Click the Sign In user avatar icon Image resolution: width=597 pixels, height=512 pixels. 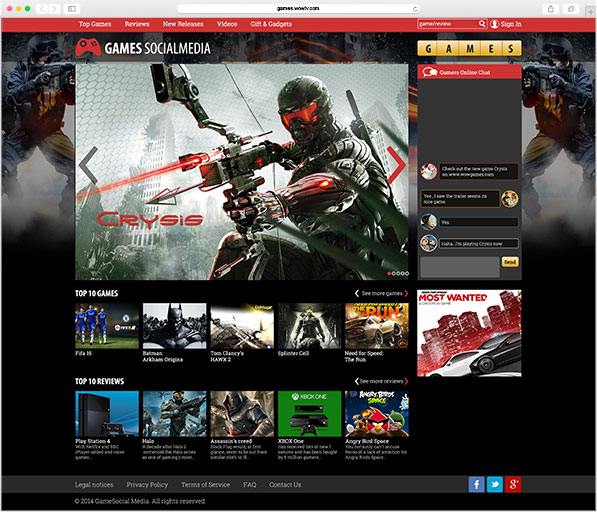(x=494, y=24)
